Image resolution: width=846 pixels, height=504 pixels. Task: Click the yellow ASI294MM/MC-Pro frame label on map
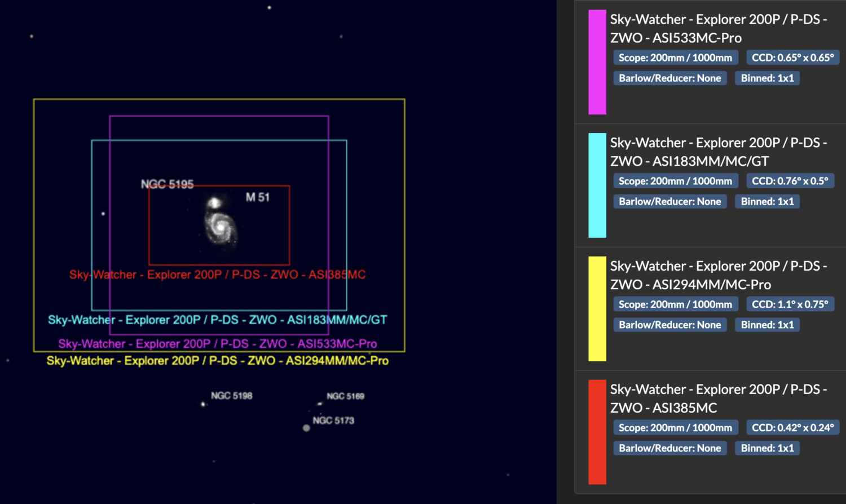coord(218,361)
